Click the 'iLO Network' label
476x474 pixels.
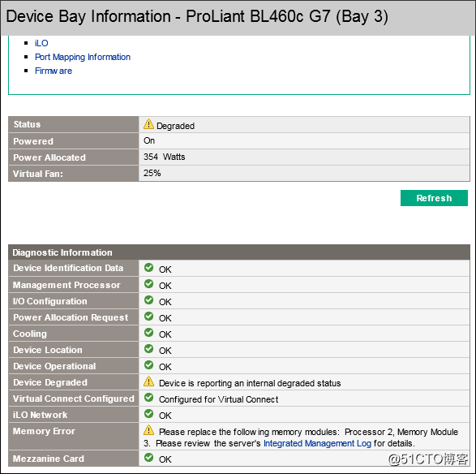tap(40, 415)
